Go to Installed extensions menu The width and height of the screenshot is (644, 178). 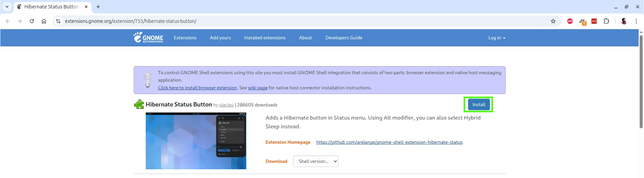265,38
